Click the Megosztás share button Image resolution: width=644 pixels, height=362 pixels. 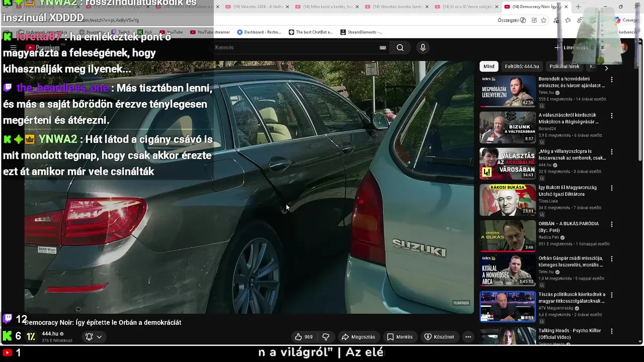(358, 337)
